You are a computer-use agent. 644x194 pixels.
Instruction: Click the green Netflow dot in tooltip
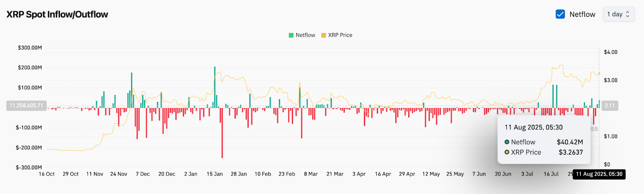tap(507, 142)
